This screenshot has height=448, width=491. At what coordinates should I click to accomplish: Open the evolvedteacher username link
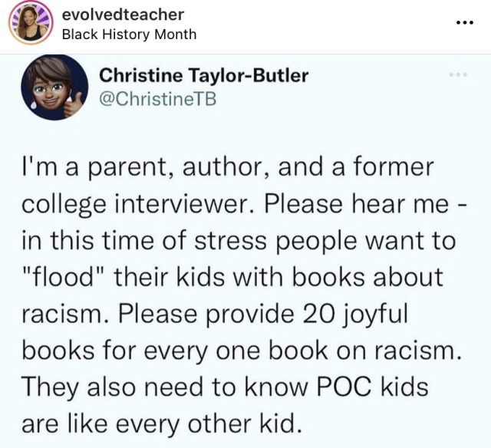click(123, 15)
